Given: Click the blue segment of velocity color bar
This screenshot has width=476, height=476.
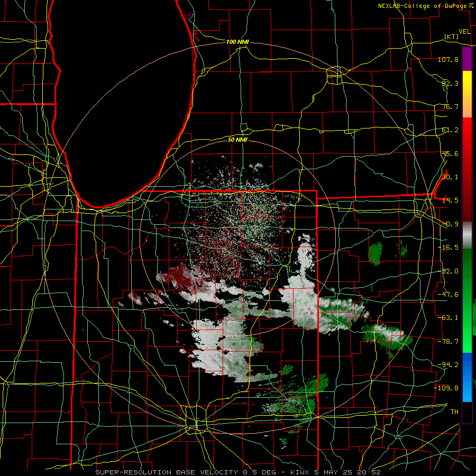Looking at the screenshot, I should coord(467,377).
